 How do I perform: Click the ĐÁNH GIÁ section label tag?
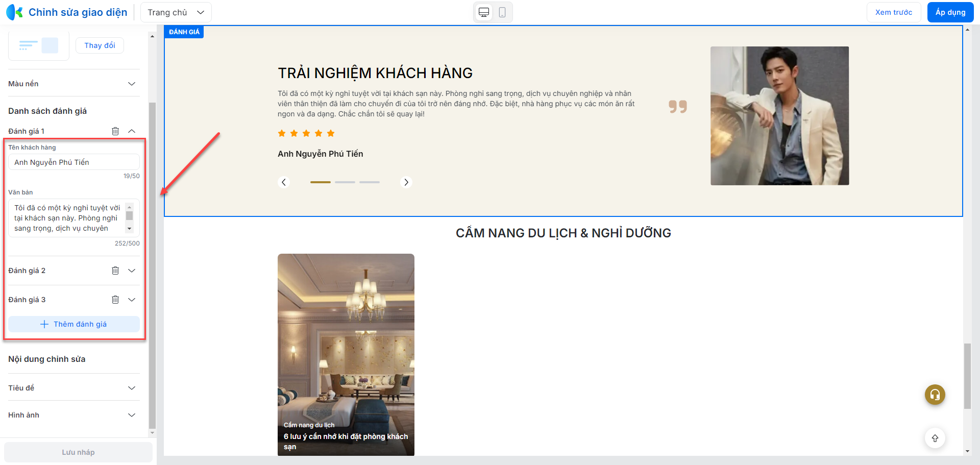pyautogui.click(x=184, y=32)
